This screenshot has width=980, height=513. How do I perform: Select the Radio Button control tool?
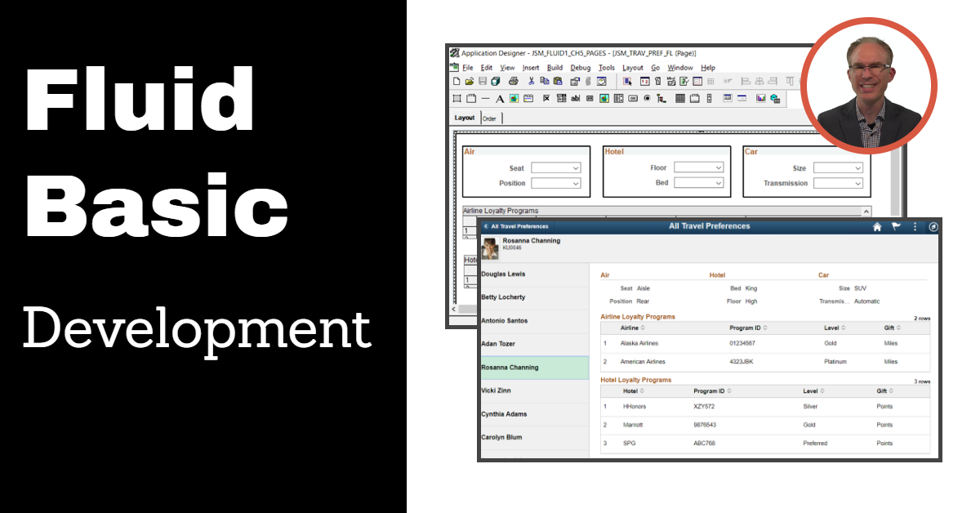(x=647, y=99)
